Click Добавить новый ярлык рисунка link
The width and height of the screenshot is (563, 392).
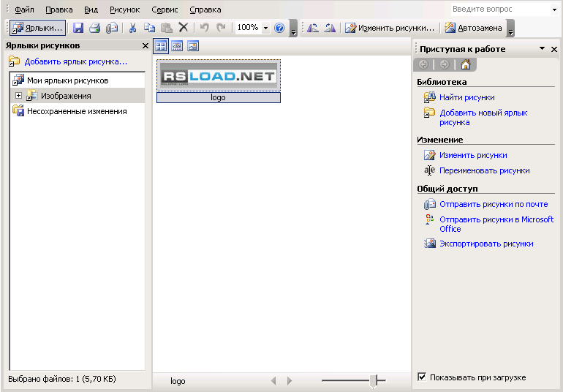(483, 118)
